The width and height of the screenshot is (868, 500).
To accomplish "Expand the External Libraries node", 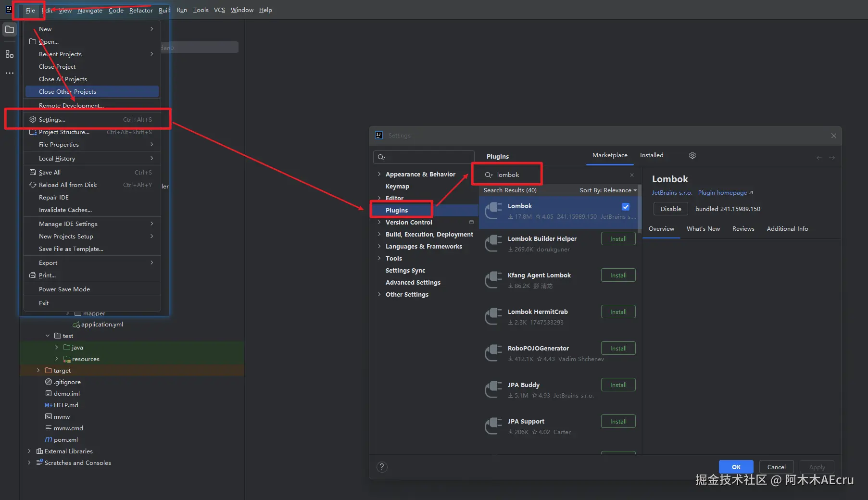I will pyautogui.click(x=29, y=451).
